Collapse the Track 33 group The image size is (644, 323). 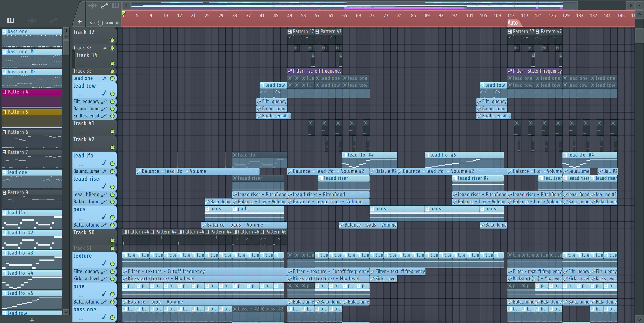(x=105, y=48)
